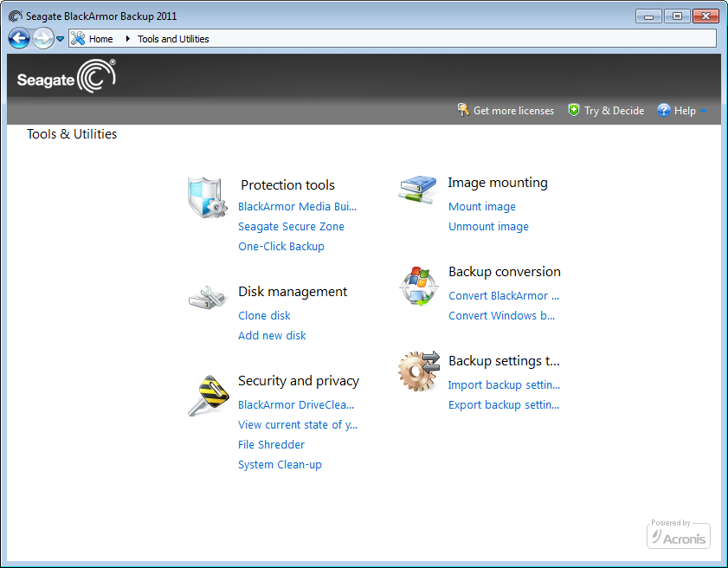Image resolution: width=728 pixels, height=568 pixels.
Task: Click the Back navigation arrow button
Action: point(19,39)
